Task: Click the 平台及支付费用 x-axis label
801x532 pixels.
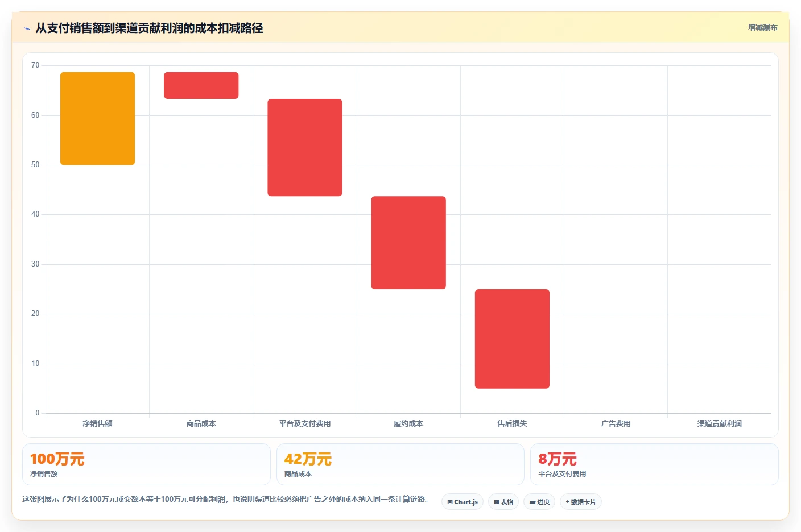Action: 305,423
